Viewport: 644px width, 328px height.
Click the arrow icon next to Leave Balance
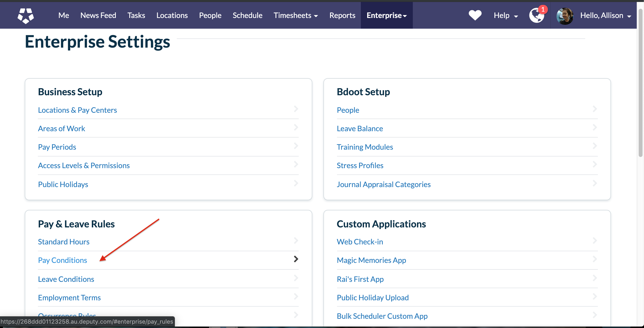tap(594, 127)
